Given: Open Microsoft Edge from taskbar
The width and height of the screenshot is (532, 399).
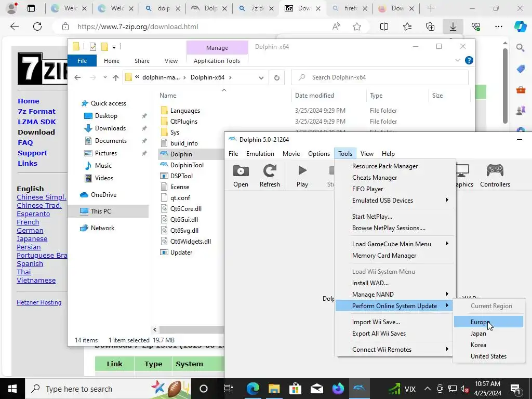Looking at the screenshot, I should point(253,389).
